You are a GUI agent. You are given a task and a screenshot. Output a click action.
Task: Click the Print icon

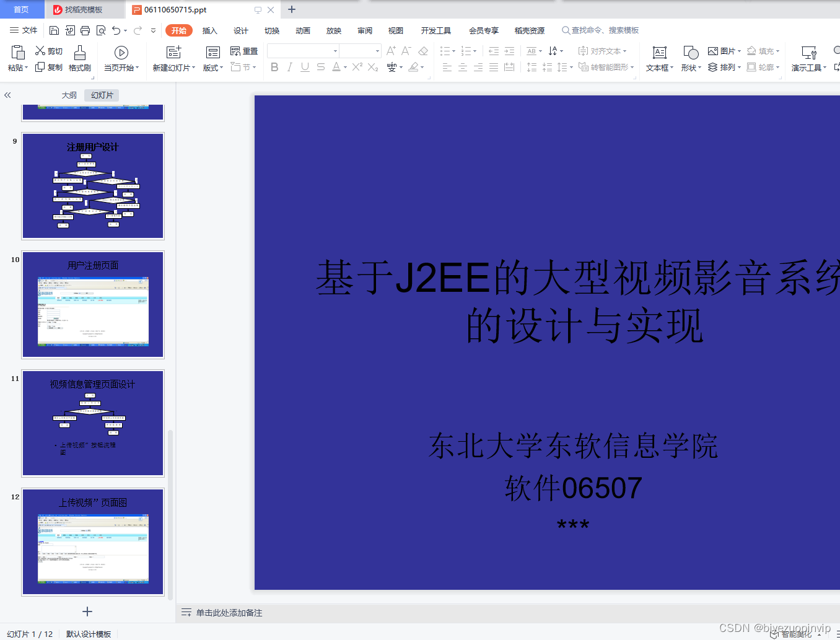[x=85, y=30]
